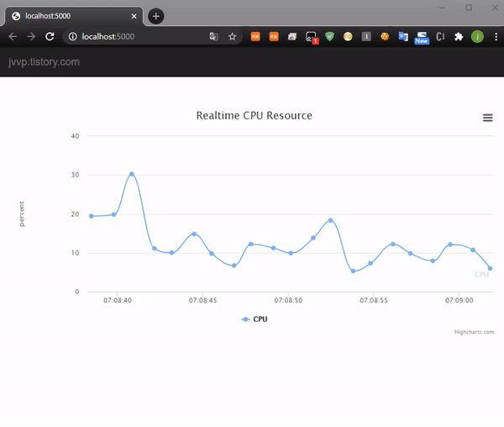504x427 pixels.
Task: Click the percent y-axis title
Action: coord(22,213)
